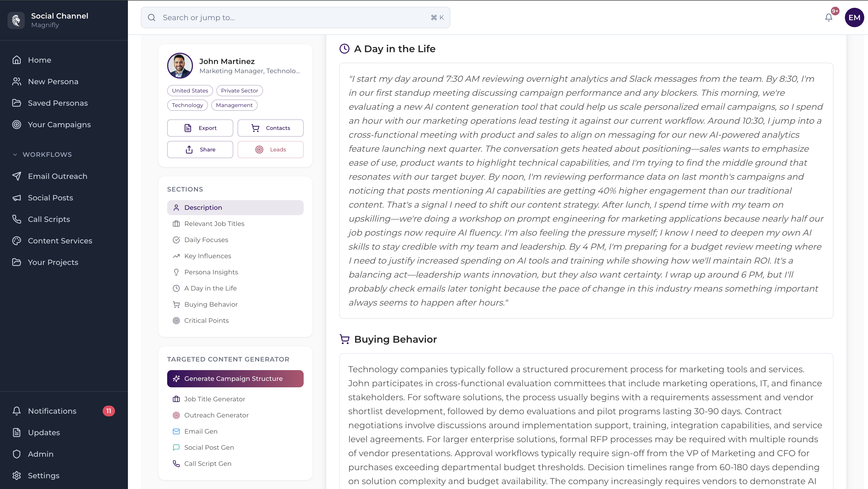
Task: Click the Magnifly lion logo
Action: [16, 20]
